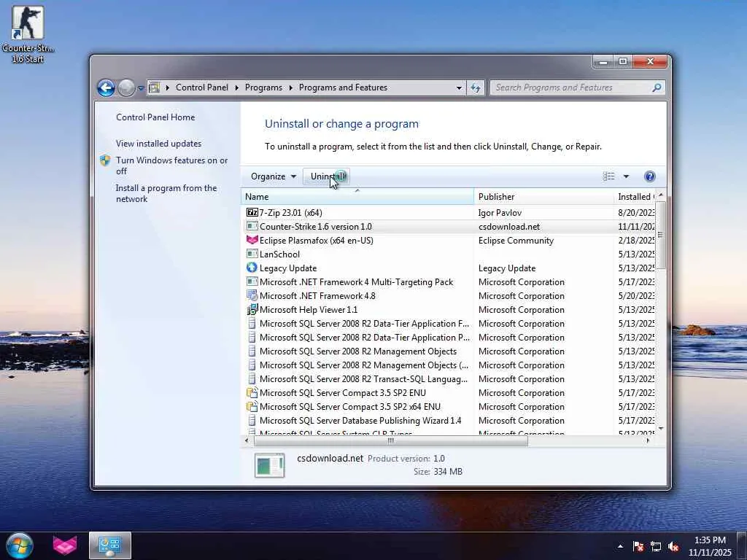747x560 pixels.
Task: Click Control Panel taskbar button
Action: point(109,545)
